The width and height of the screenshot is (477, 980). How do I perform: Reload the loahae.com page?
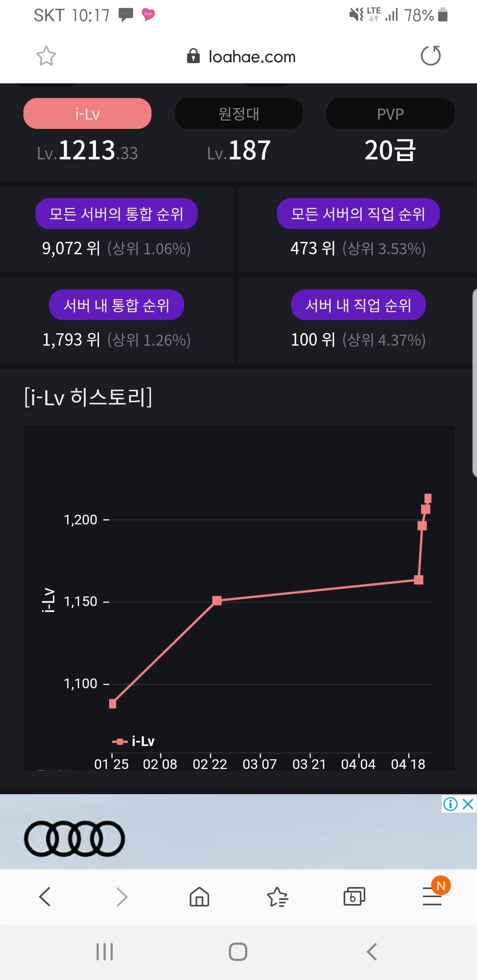[x=431, y=56]
